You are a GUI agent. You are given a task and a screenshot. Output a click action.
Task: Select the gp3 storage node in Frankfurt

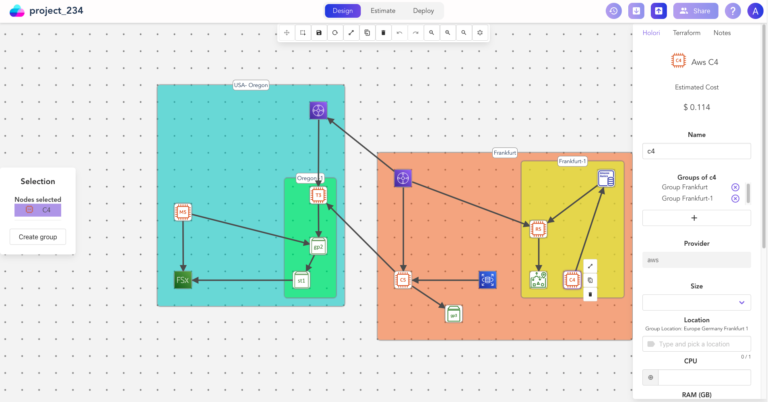tap(454, 314)
